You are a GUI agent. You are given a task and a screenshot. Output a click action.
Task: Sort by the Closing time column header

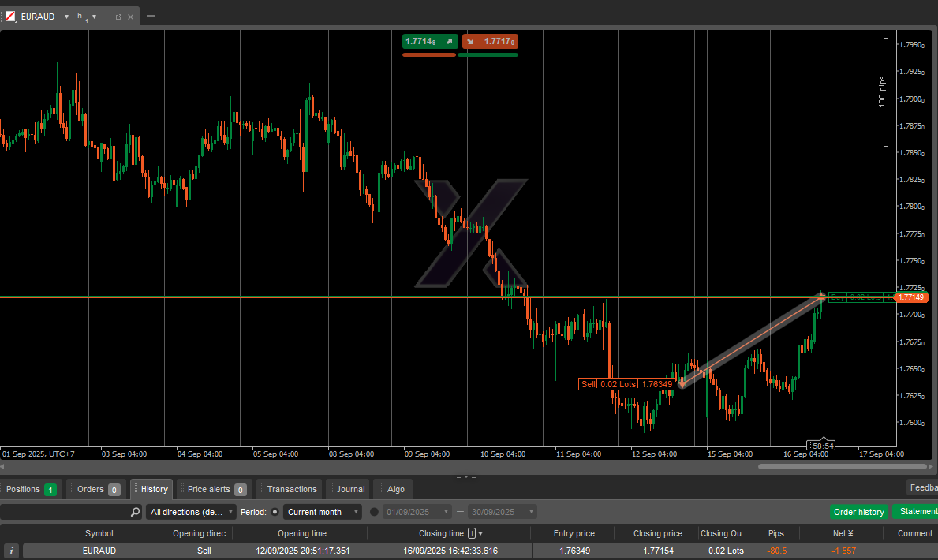coord(441,533)
